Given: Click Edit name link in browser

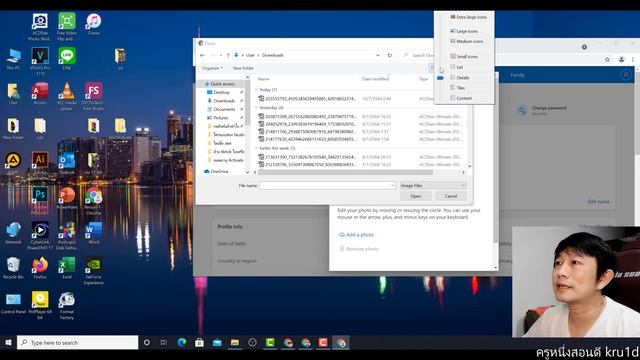Looking at the screenshot, I should tap(598, 202).
